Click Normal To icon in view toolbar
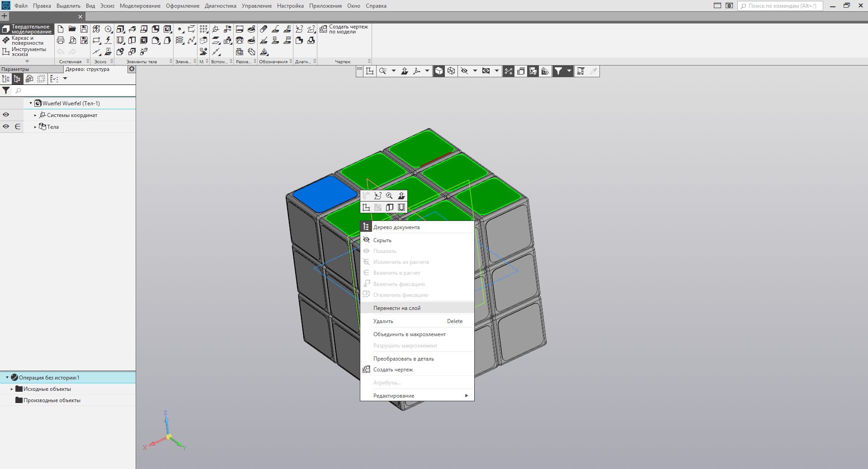Screen dimensions: 868x469 [x=405, y=71]
